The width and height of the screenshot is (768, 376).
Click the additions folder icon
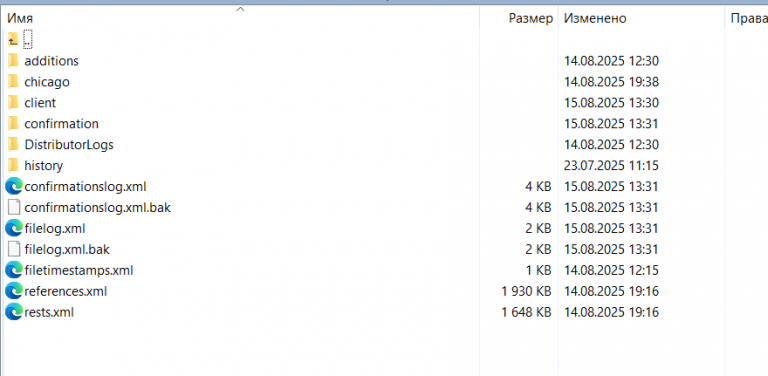pos(14,61)
